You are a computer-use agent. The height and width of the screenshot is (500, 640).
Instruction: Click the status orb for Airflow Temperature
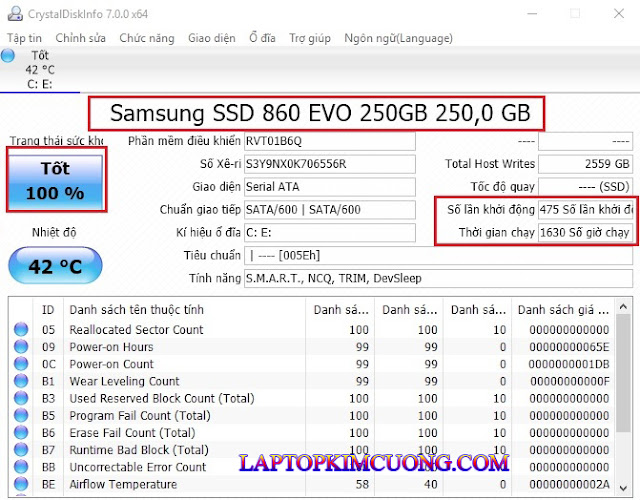point(21,484)
